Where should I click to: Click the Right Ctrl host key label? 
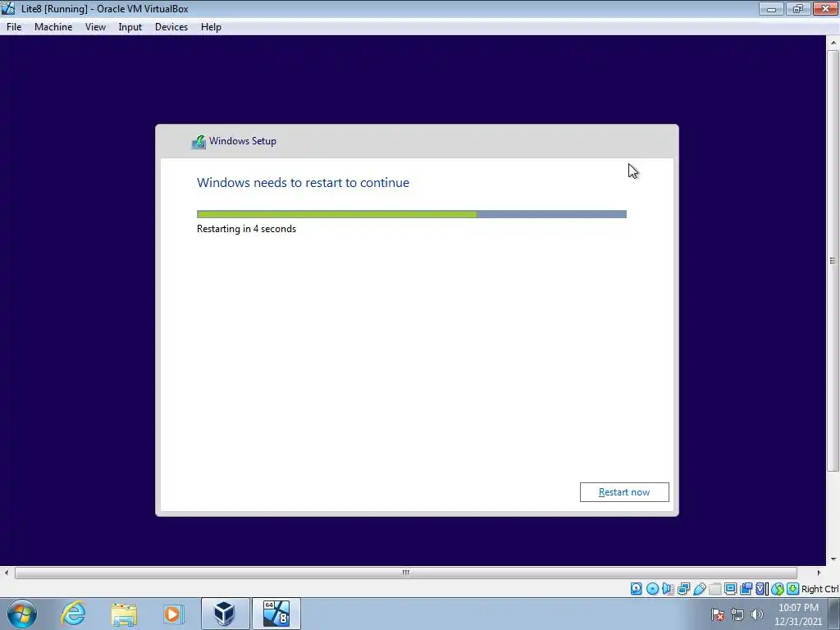819,589
